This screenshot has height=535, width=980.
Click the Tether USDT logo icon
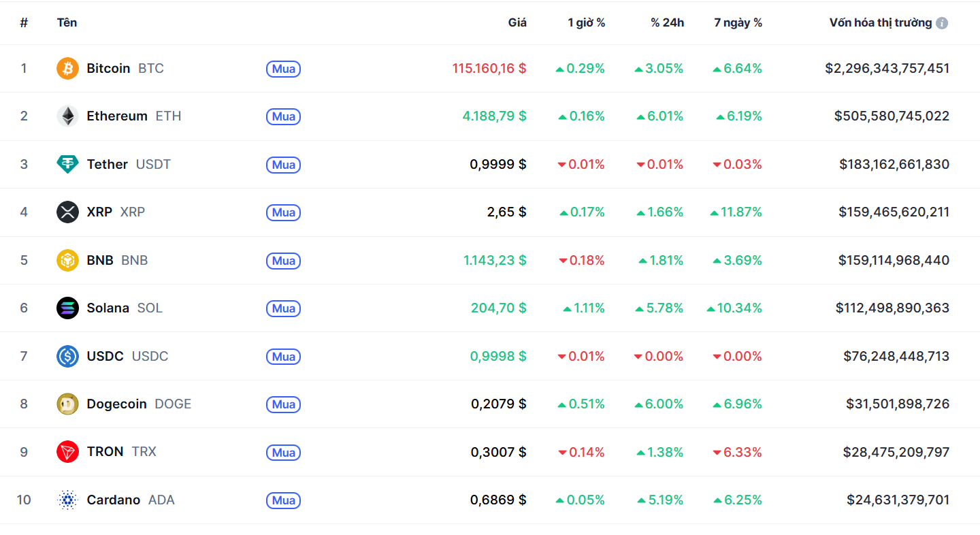point(67,164)
